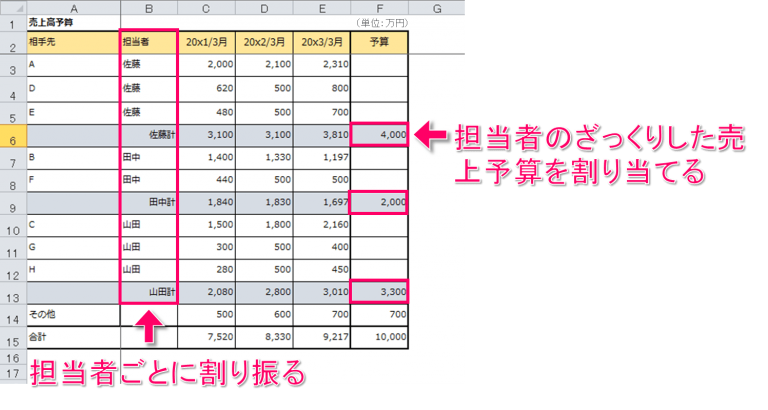Select the 20x3/3月 header cell
Viewport: 768px width, 410px height.
pyautogui.click(x=322, y=42)
